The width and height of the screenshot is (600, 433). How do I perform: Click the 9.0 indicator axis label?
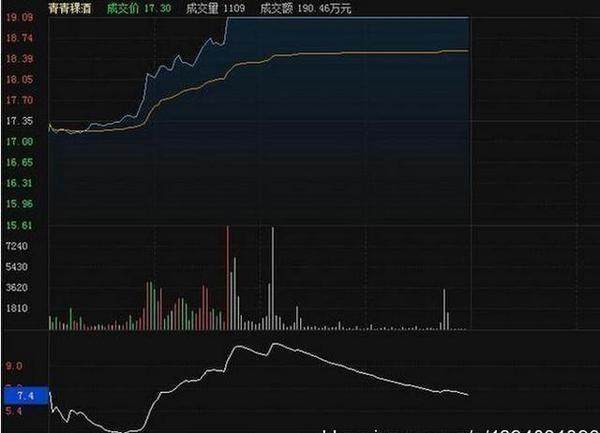(x=14, y=366)
